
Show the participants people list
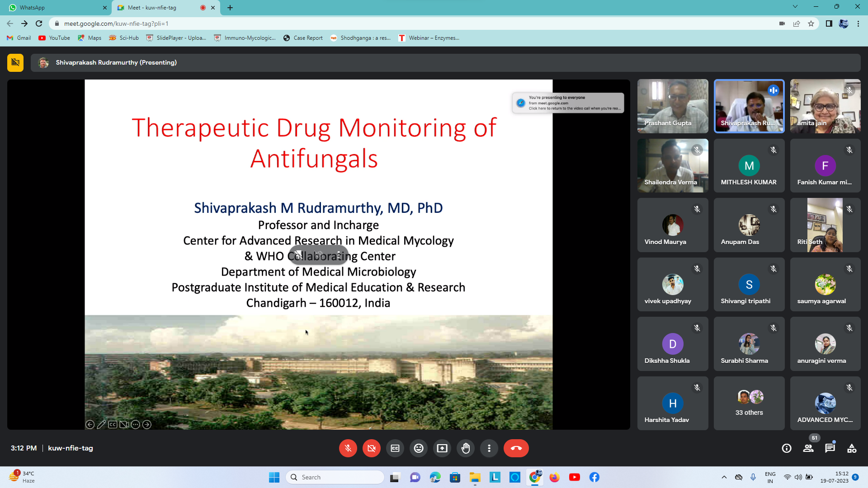[x=808, y=448]
